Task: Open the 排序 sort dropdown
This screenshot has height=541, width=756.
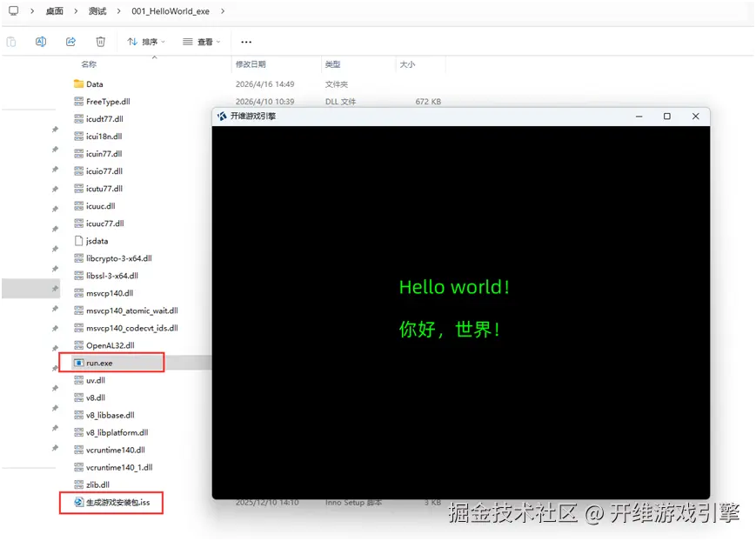Action: coord(146,42)
